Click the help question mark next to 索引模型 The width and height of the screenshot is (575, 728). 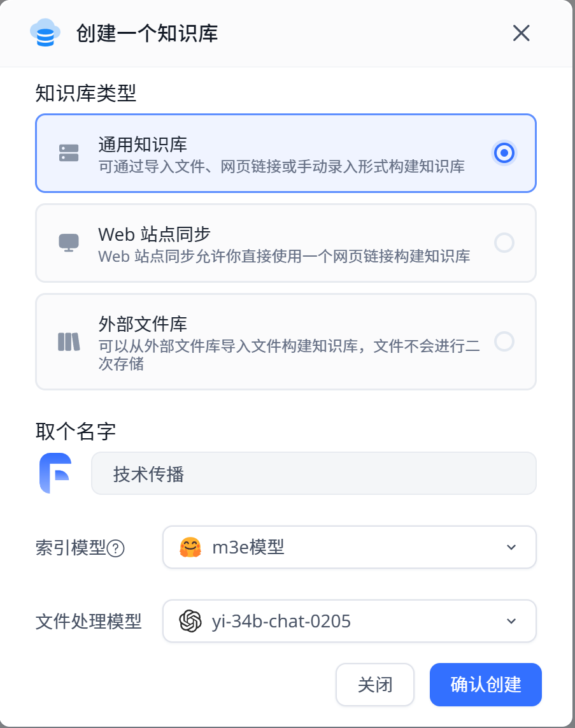[115, 548]
